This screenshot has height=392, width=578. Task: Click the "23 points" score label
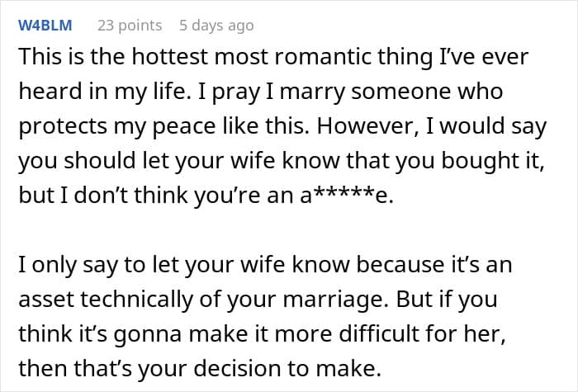coord(130,26)
